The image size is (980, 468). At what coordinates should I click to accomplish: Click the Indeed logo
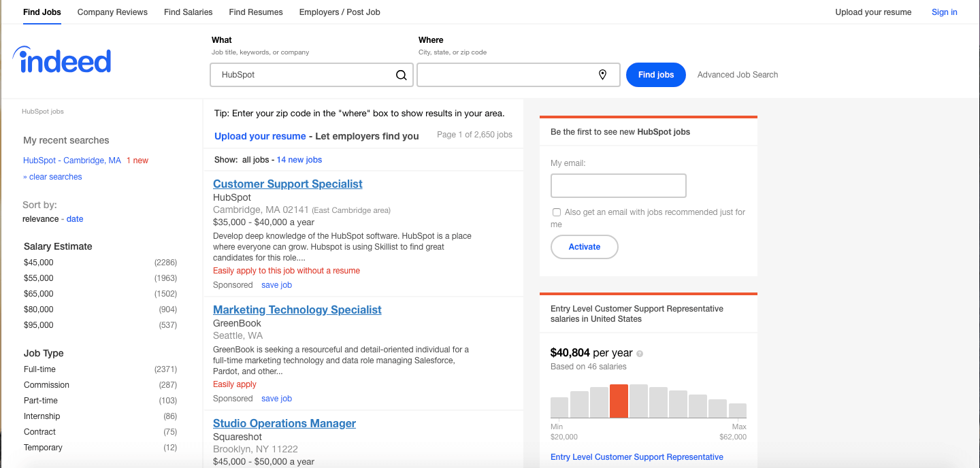tap(62, 61)
